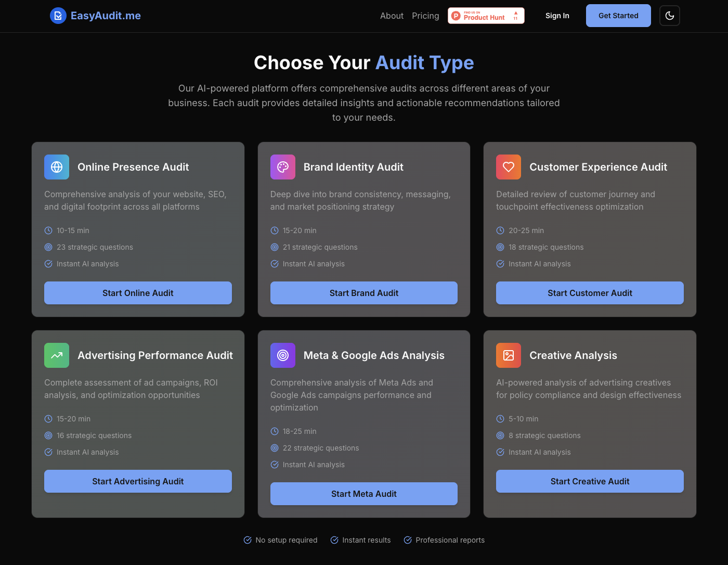The width and height of the screenshot is (728, 565).
Task: Click the Creative Analysis image icon
Action: coord(509,355)
